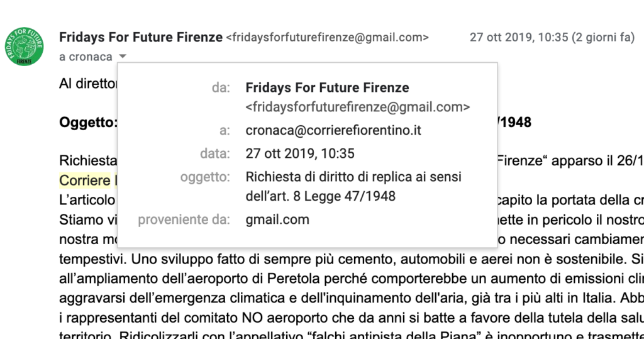Collapse the recipient details dropdown arrow
Image resolution: width=644 pixels, height=339 pixels.
[123, 57]
